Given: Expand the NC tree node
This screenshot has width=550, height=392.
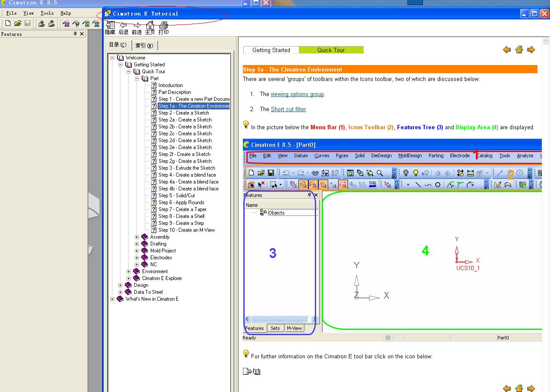Looking at the screenshot, I should coord(137,264).
